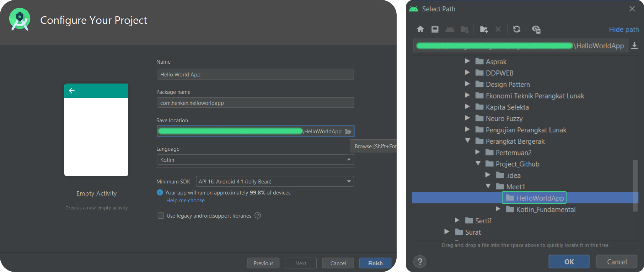
Task: Click the Name field with Hello World App
Action: (x=256, y=74)
